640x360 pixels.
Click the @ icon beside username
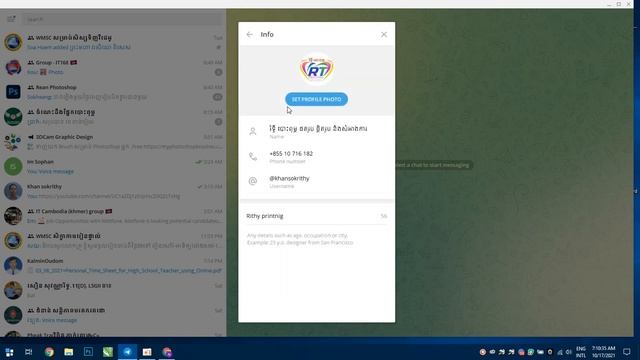click(253, 181)
